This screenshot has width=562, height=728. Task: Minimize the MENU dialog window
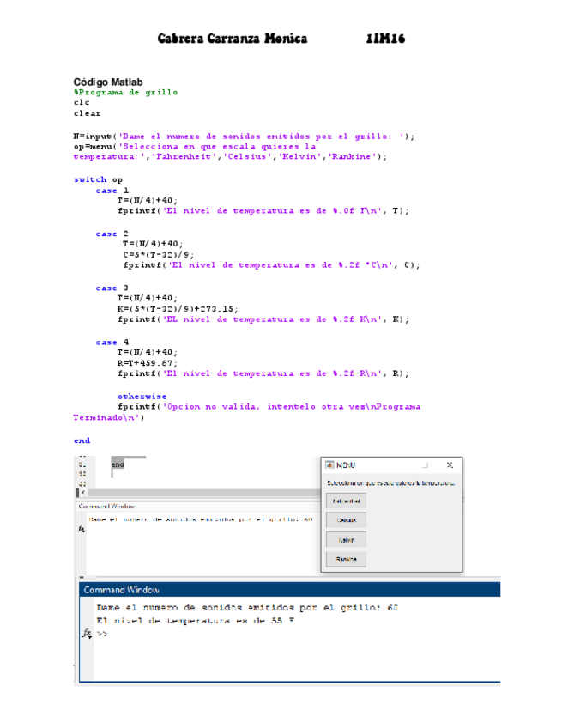423,464
